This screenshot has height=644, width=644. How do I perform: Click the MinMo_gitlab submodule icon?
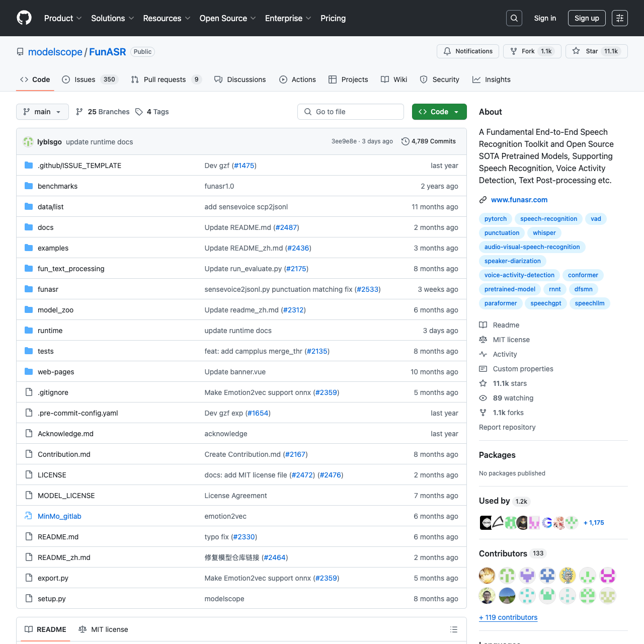coord(29,516)
